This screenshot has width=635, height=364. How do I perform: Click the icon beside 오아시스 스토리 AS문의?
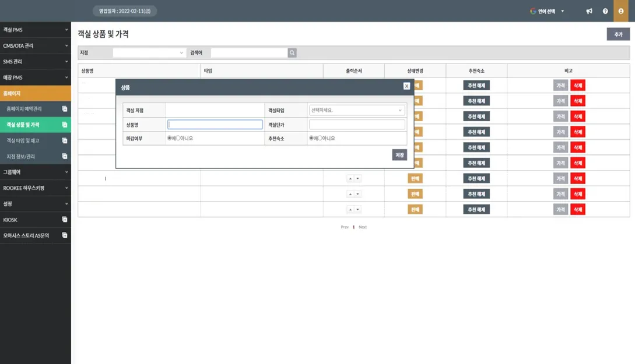[x=64, y=235]
